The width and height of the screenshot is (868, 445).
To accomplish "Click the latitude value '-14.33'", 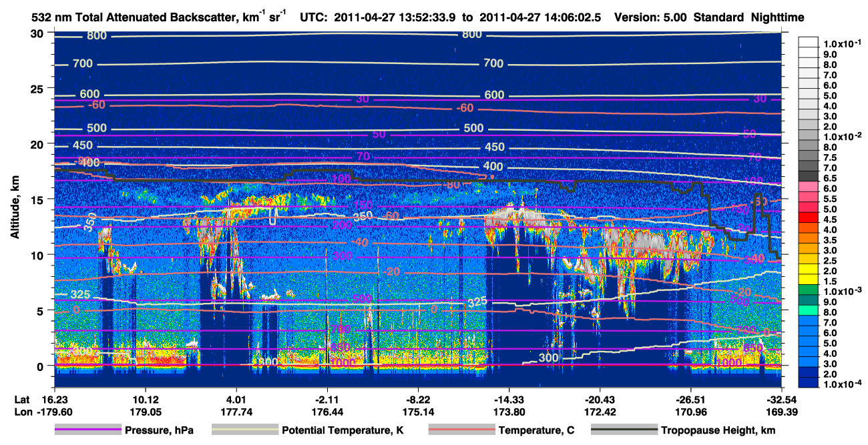I will tap(509, 399).
